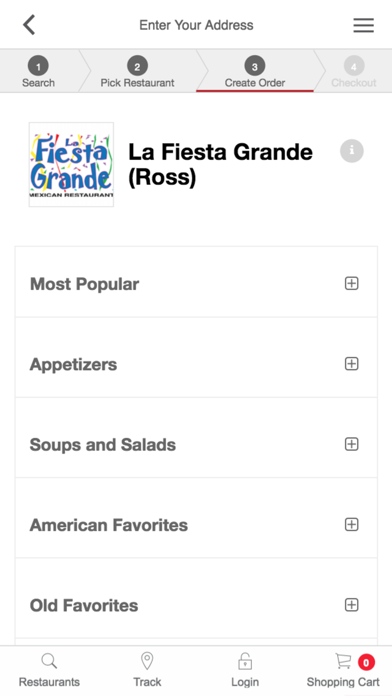Go to step 1 Search
This screenshot has height=696, width=392.
39,71
